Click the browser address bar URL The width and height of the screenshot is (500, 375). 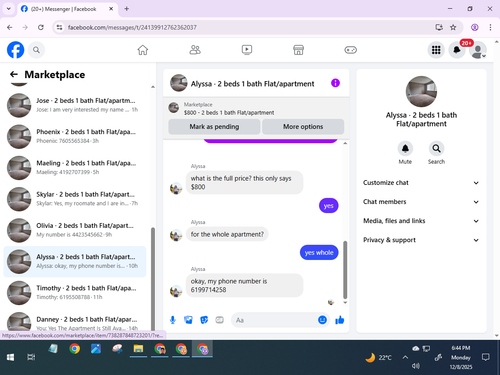point(132,27)
